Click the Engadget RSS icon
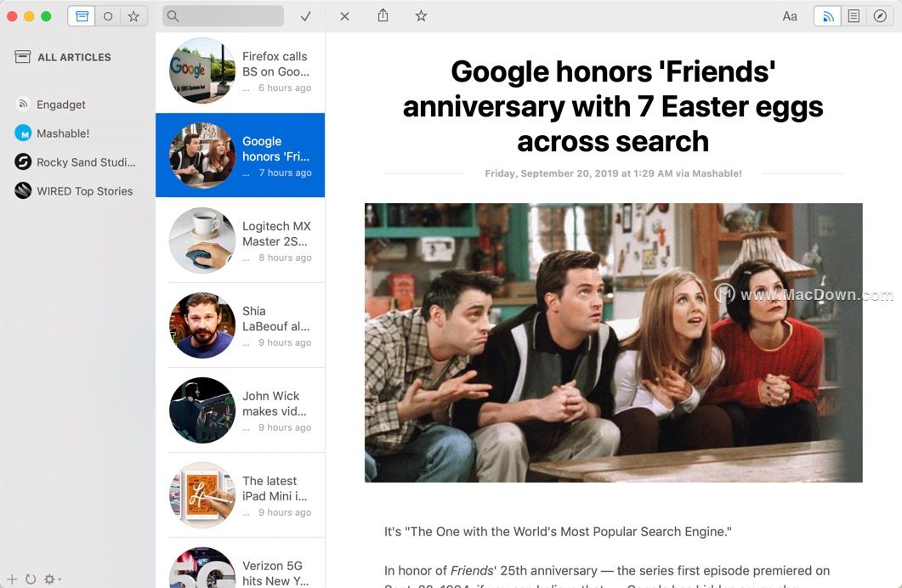Screen dimensions: 902x588 tap(23, 104)
